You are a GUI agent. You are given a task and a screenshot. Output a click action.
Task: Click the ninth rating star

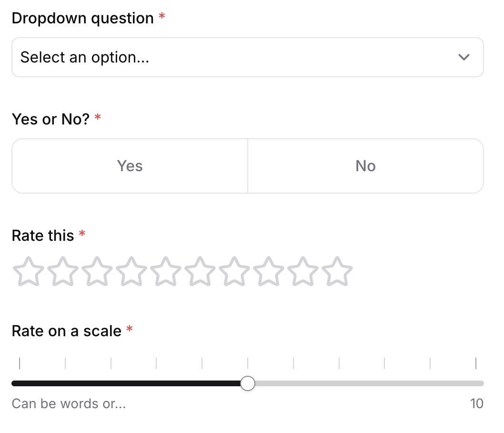pos(303,271)
